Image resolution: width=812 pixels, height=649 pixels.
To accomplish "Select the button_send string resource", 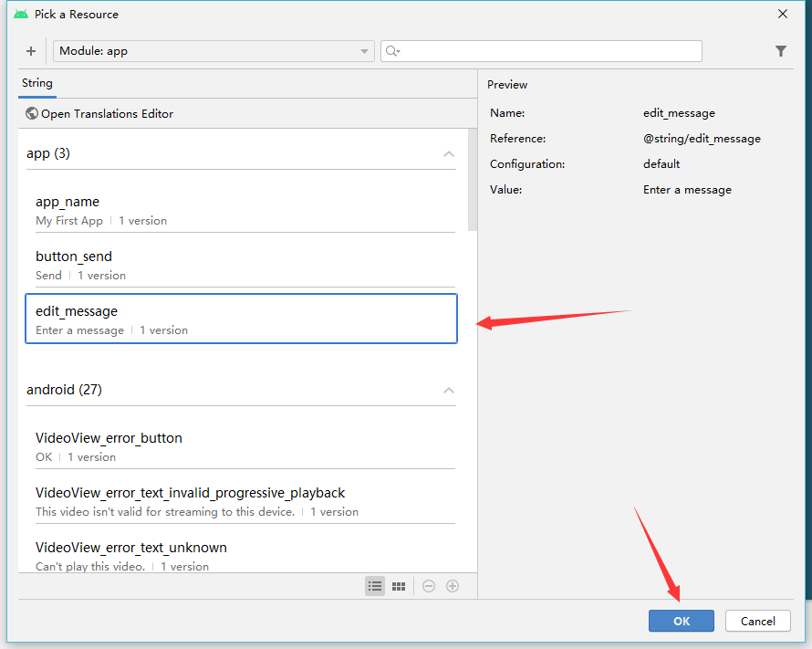I will (x=241, y=265).
